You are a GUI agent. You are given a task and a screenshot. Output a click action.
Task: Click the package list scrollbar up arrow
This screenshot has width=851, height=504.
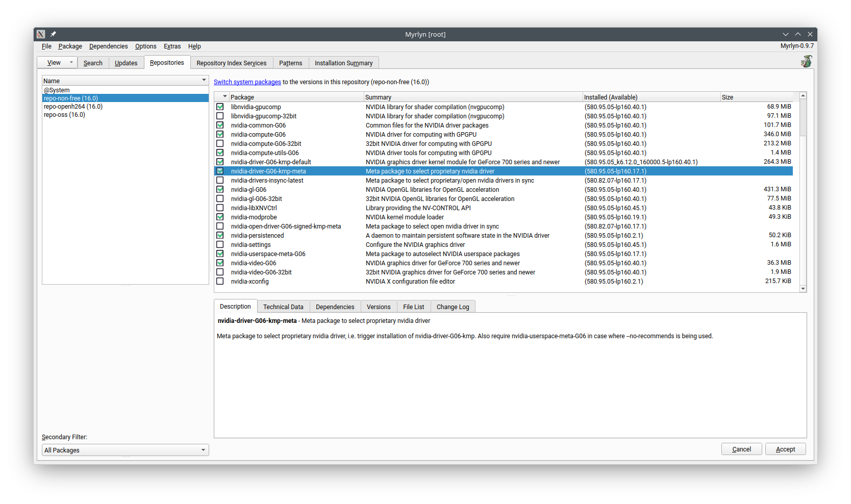pos(803,95)
